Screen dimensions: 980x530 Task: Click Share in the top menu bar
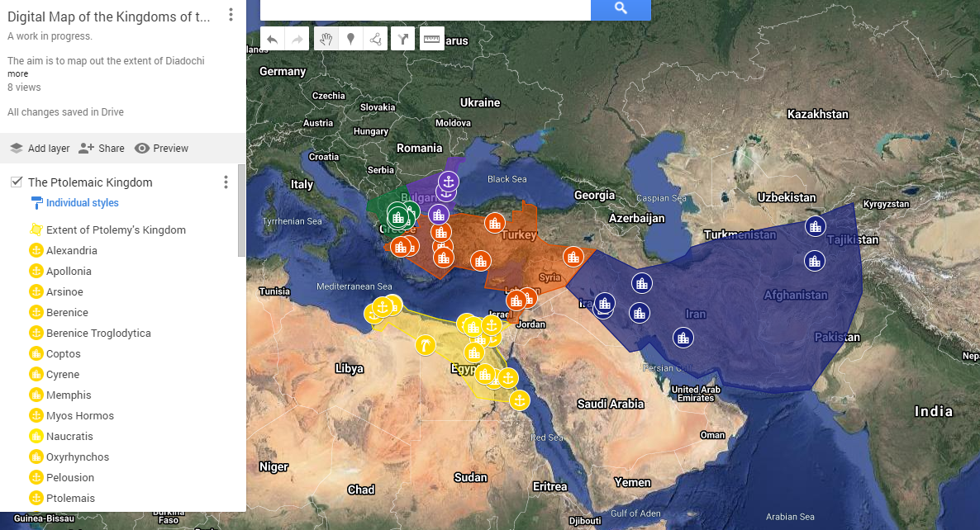click(x=101, y=148)
